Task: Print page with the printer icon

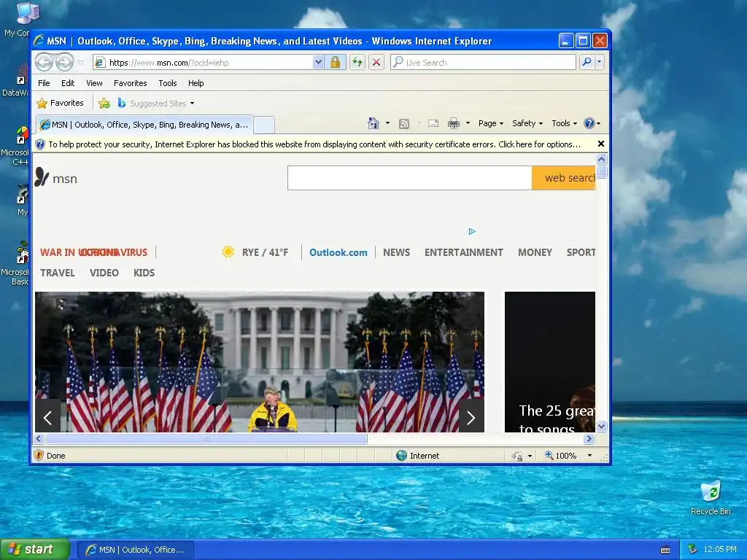Action: pyautogui.click(x=454, y=123)
